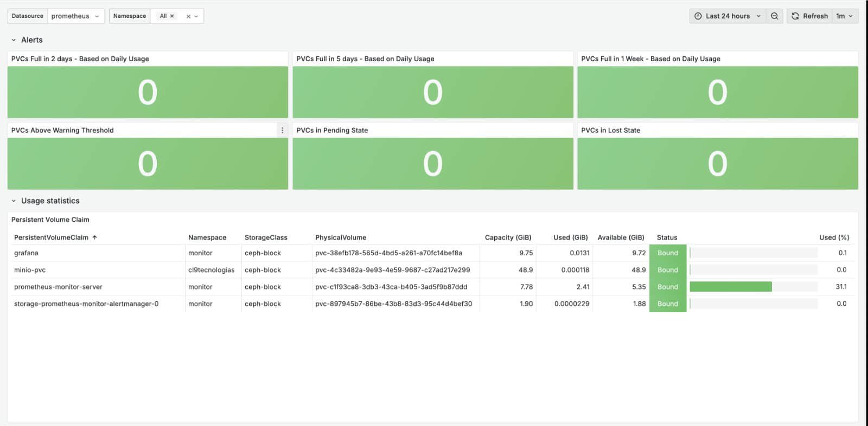Click the Bound status cell for grafana

(x=667, y=253)
